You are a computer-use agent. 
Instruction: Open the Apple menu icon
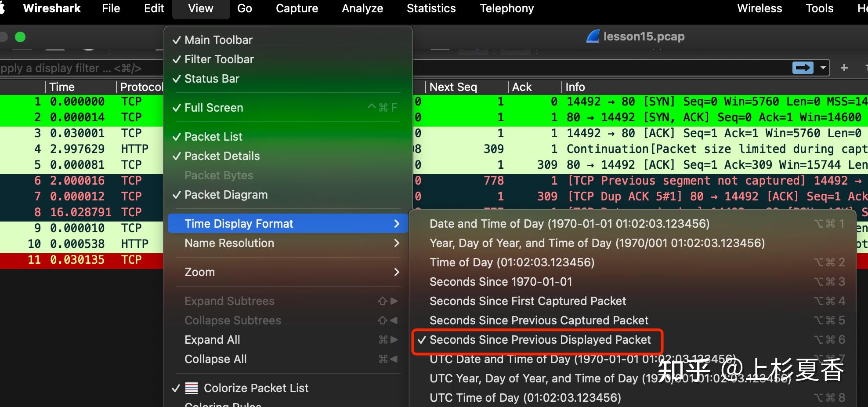pos(4,8)
